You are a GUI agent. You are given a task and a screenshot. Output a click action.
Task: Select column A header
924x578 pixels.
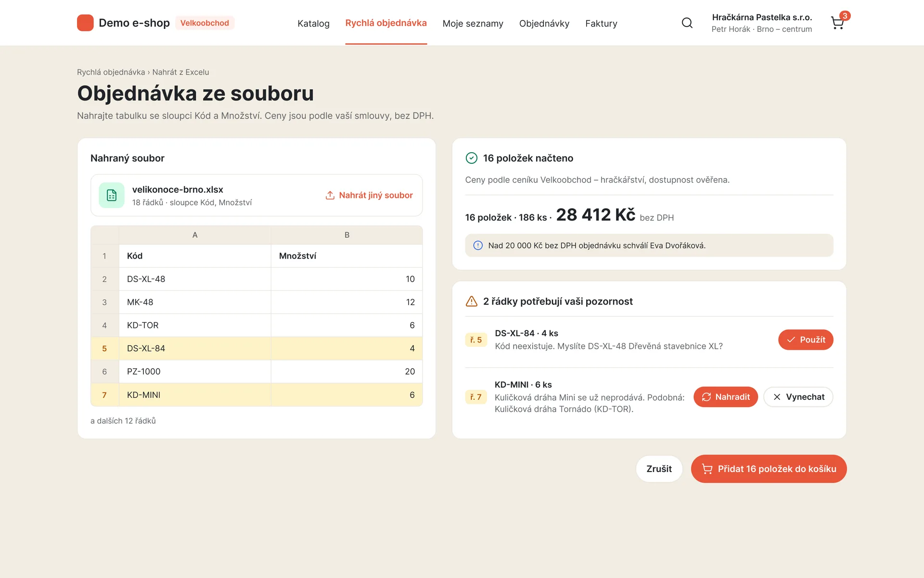[195, 235]
